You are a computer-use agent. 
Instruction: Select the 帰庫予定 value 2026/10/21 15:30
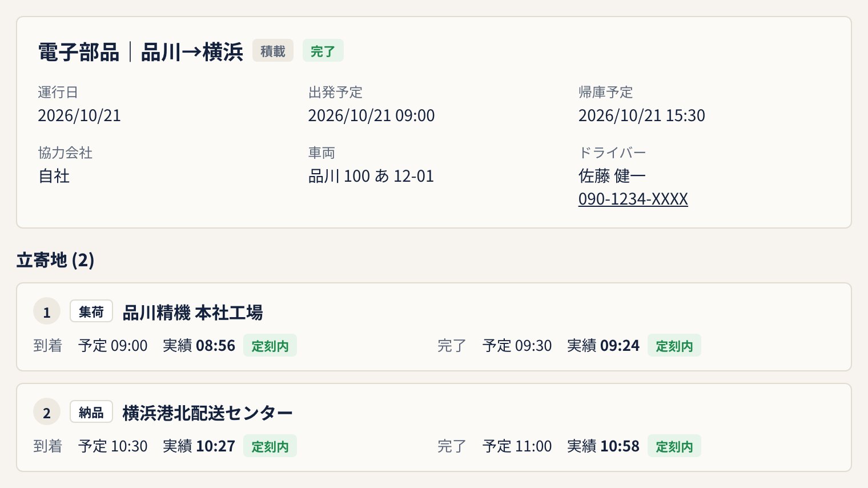[641, 115]
